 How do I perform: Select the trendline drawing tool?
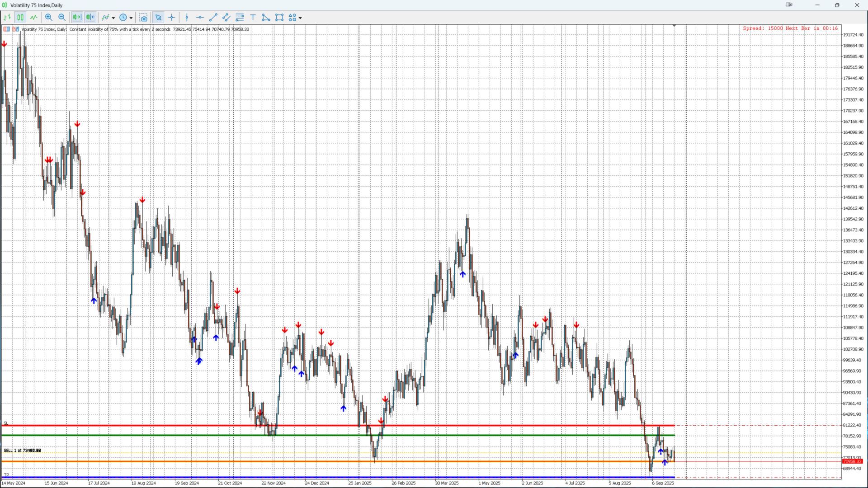[213, 18]
